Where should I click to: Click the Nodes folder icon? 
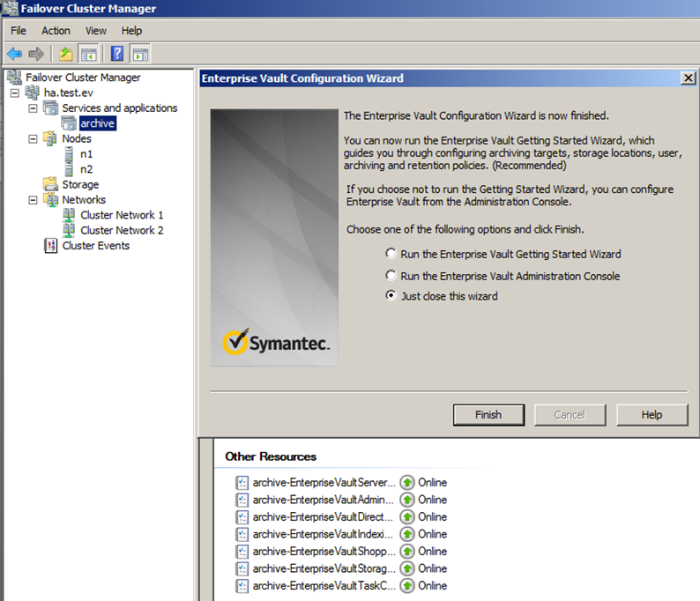click(50, 138)
